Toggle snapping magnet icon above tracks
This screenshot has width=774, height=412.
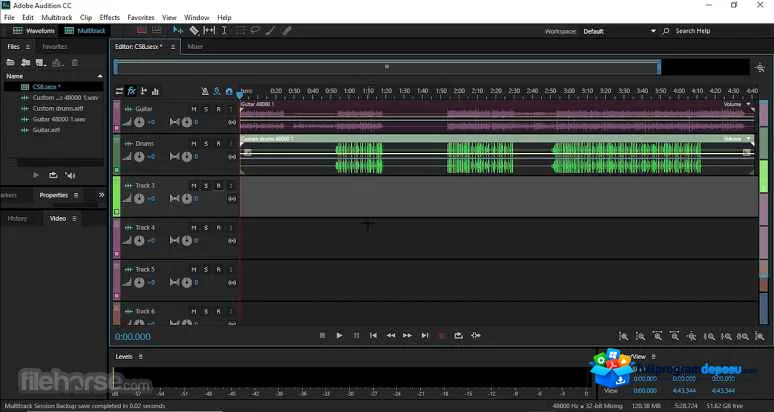pos(229,91)
